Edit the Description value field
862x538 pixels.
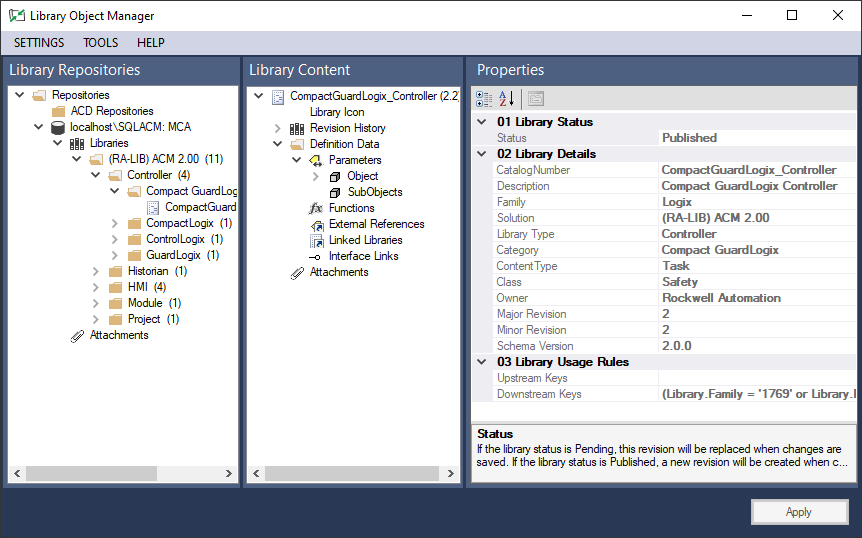pos(757,186)
